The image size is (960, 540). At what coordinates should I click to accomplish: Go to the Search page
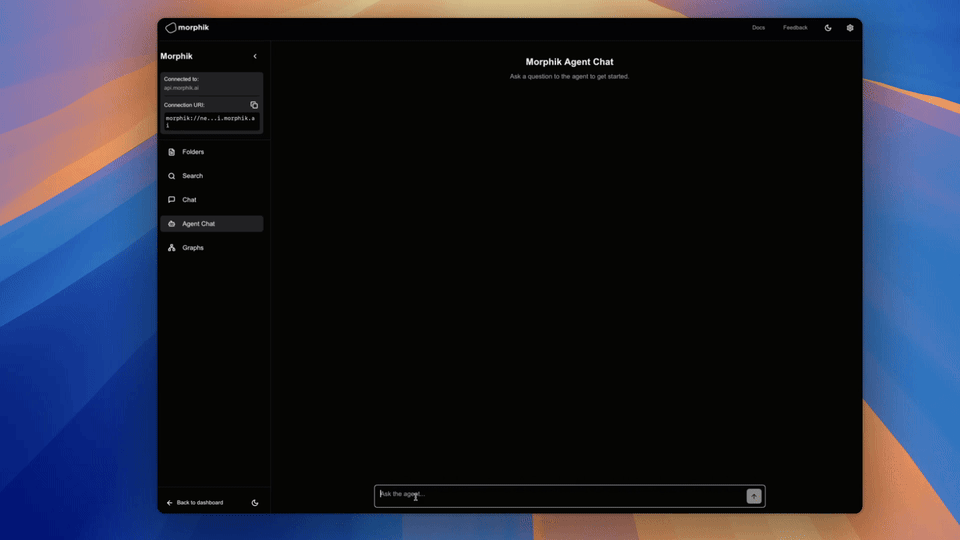click(x=212, y=176)
